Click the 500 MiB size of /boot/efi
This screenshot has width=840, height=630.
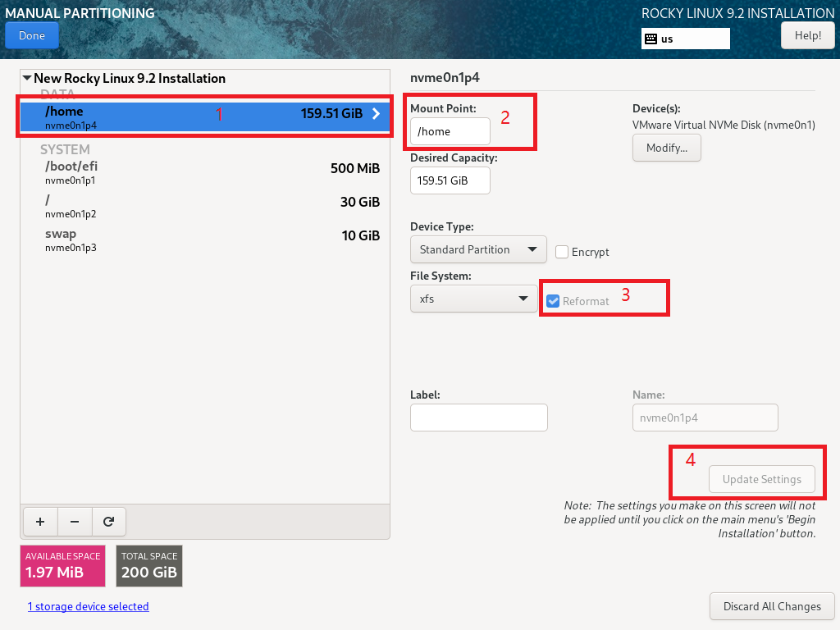pos(355,168)
